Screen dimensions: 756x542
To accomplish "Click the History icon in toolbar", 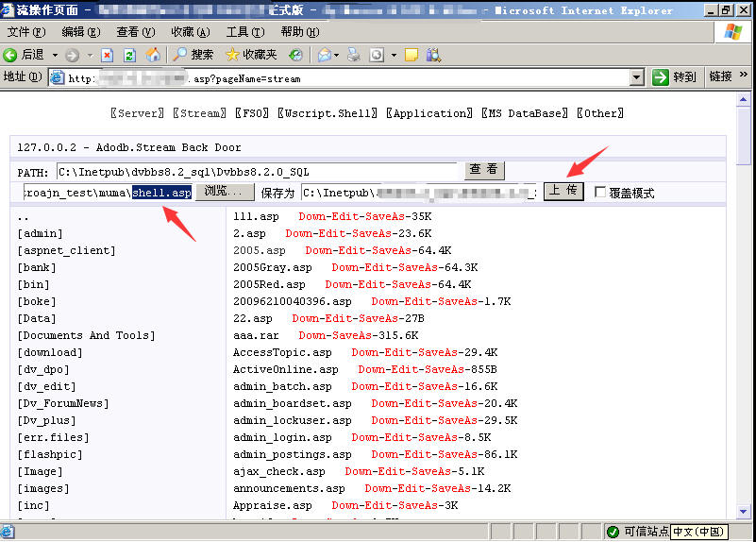I will (x=295, y=55).
